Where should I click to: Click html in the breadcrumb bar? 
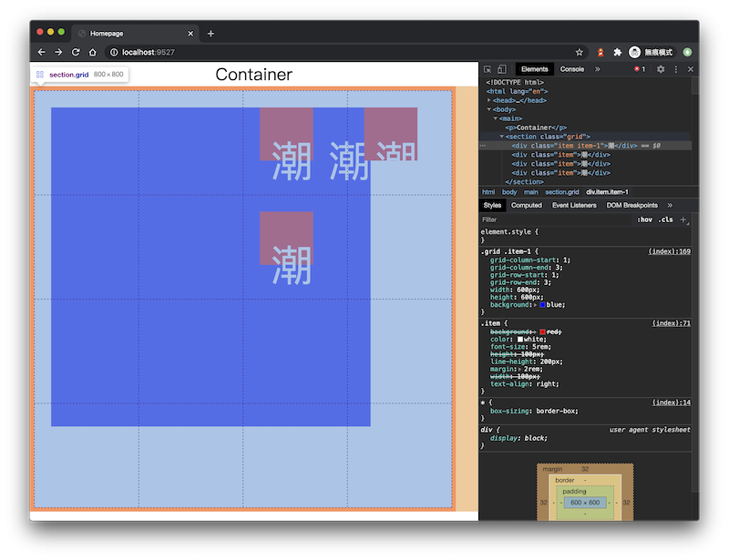tap(488, 192)
